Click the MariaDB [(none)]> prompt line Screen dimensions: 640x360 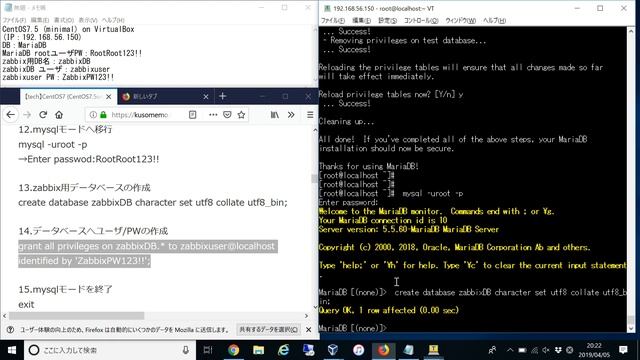[353, 328]
